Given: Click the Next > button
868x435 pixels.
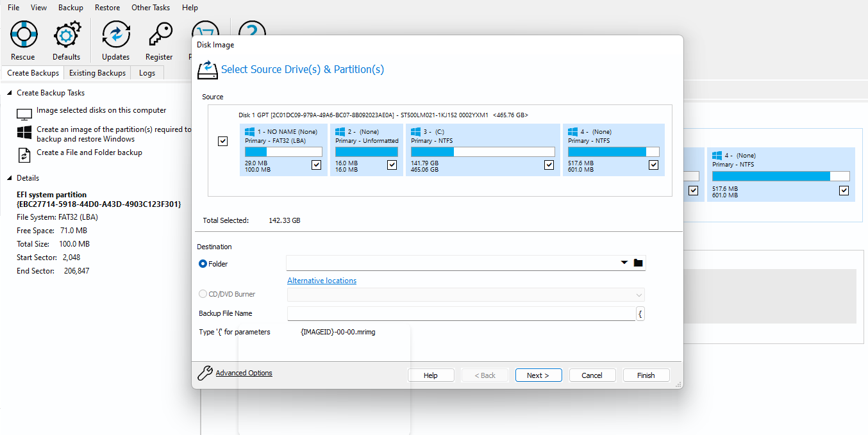Looking at the screenshot, I should (x=538, y=375).
